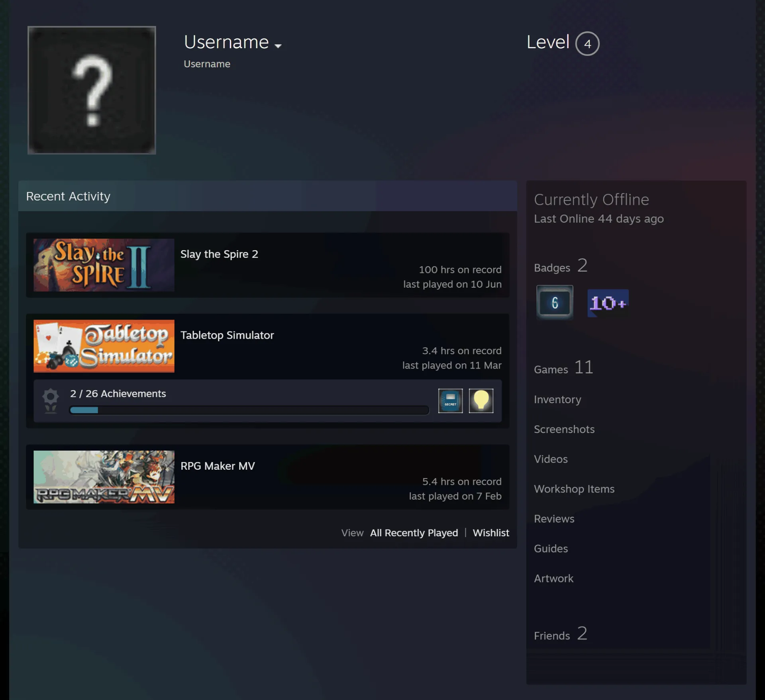
Task: Open the Games 11 link
Action: pyautogui.click(x=563, y=368)
